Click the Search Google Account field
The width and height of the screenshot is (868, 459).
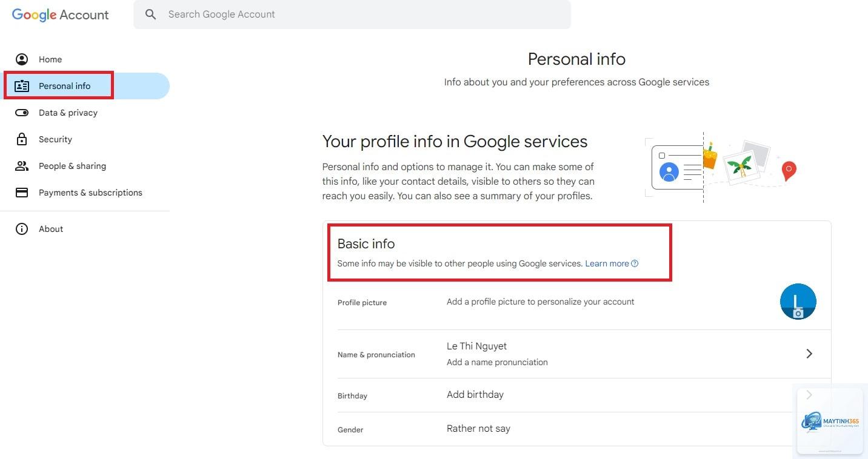[x=352, y=15]
